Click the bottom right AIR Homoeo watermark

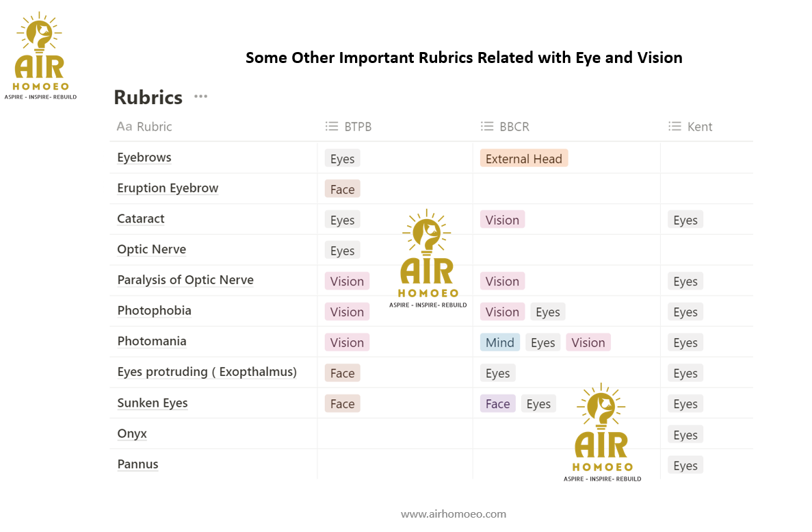(602, 433)
